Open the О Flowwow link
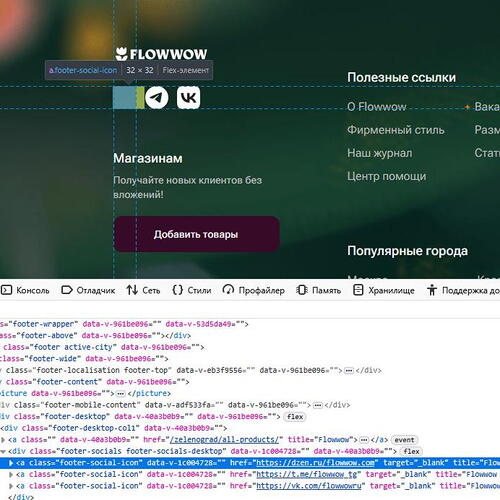Image resolution: width=500 pixels, height=500 pixels. pyautogui.click(x=377, y=107)
